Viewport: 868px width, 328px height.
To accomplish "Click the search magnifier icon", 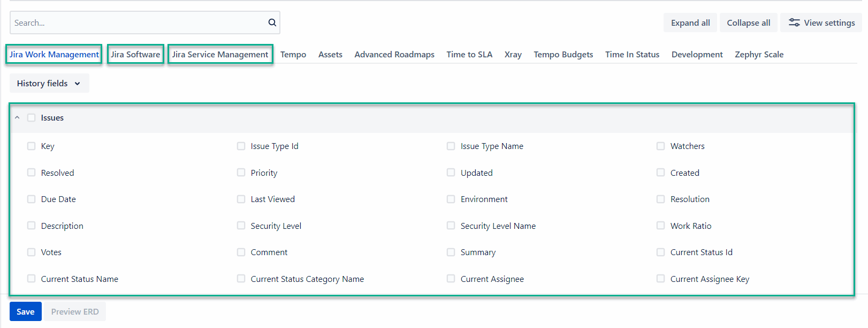I will (x=272, y=23).
